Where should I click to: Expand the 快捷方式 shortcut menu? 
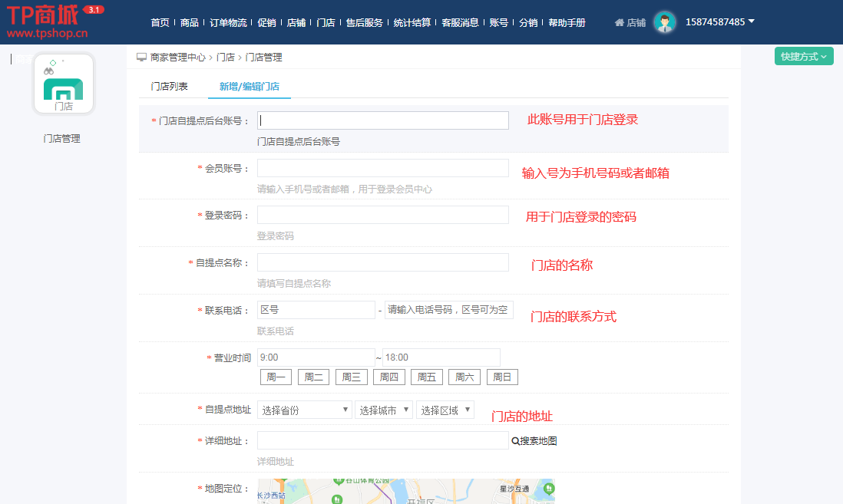[x=803, y=56]
